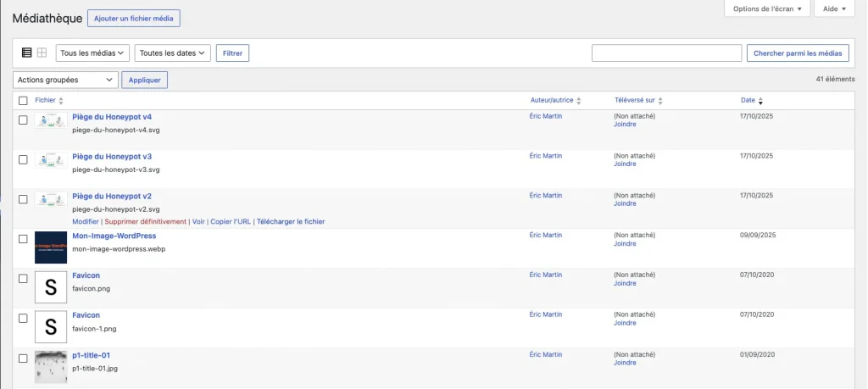Check the favicon.png row checkbox

[23, 279]
